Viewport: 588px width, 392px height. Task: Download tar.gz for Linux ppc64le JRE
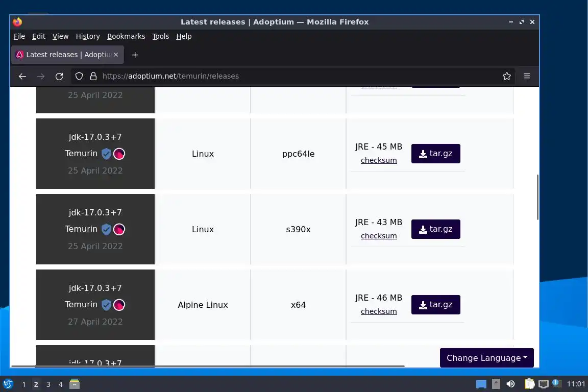pos(436,154)
